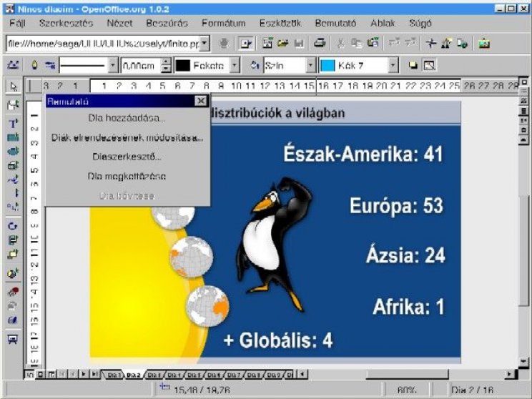Click the Save disk icon
Screen dimensions: 532x399
[x=299, y=43]
